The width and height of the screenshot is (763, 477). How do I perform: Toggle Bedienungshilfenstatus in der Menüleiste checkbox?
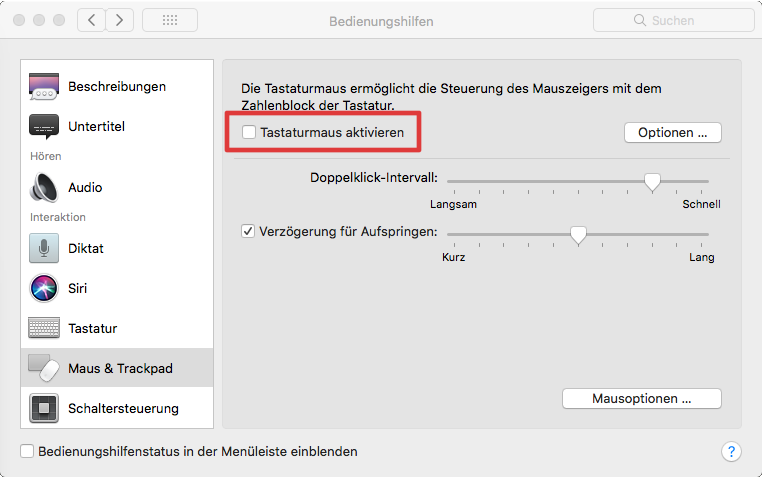(x=27, y=451)
